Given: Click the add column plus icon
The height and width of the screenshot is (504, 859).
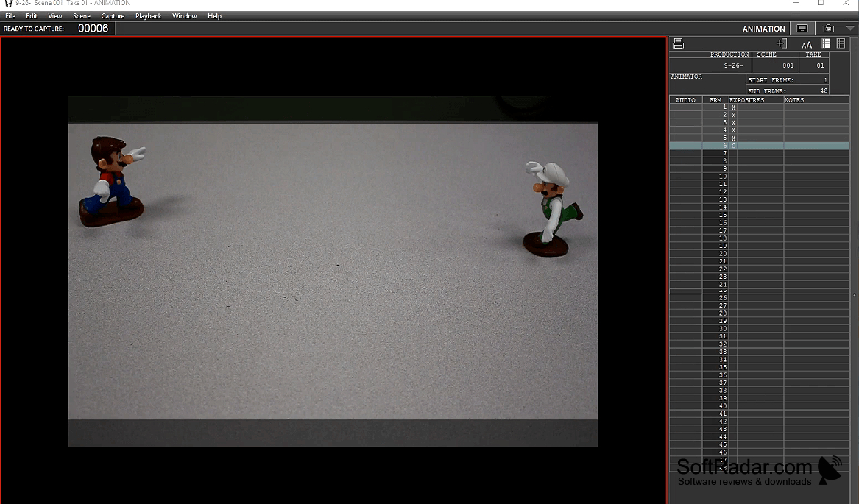Looking at the screenshot, I should 782,43.
